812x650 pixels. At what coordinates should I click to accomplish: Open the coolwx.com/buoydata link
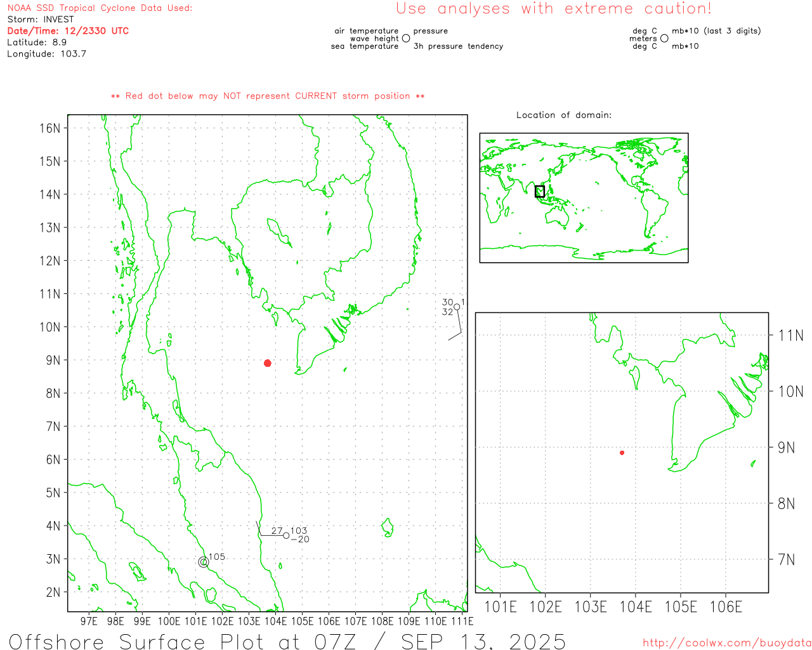[727, 643]
